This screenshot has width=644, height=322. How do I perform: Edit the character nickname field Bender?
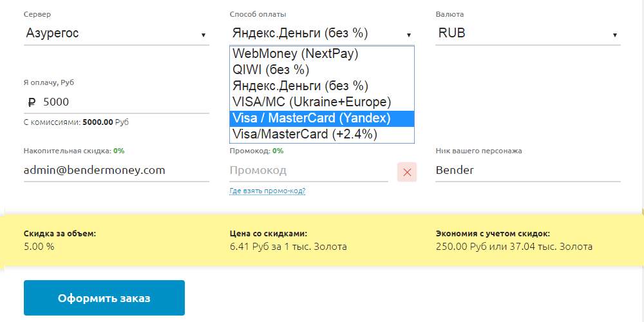tap(527, 171)
